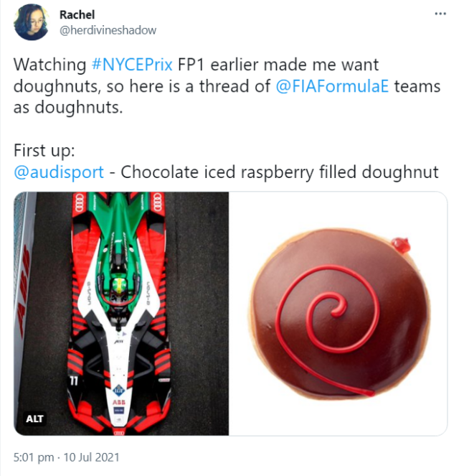Click the ABB logo on car nose
Image resolution: width=459 pixels, height=476 pixels.
pos(118,403)
